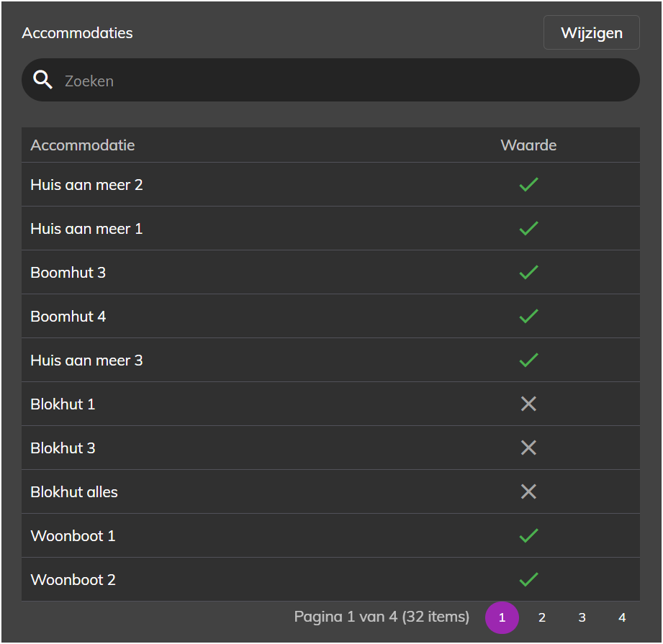663x644 pixels.
Task: Click the green checkmark for Woonboot 1
Action: [x=528, y=536]
